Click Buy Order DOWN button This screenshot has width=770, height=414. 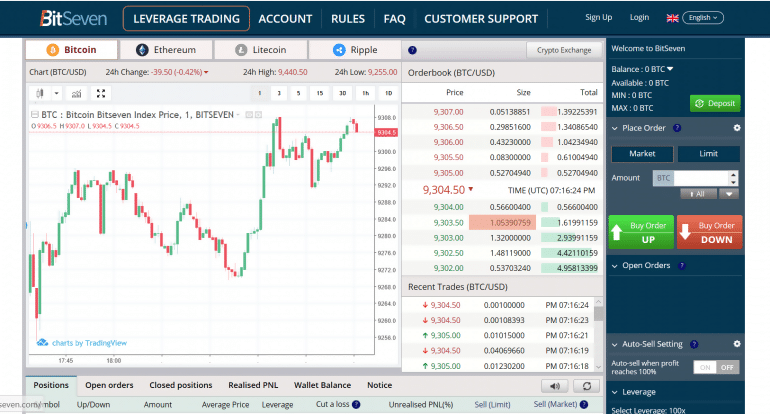pos(709,232)
